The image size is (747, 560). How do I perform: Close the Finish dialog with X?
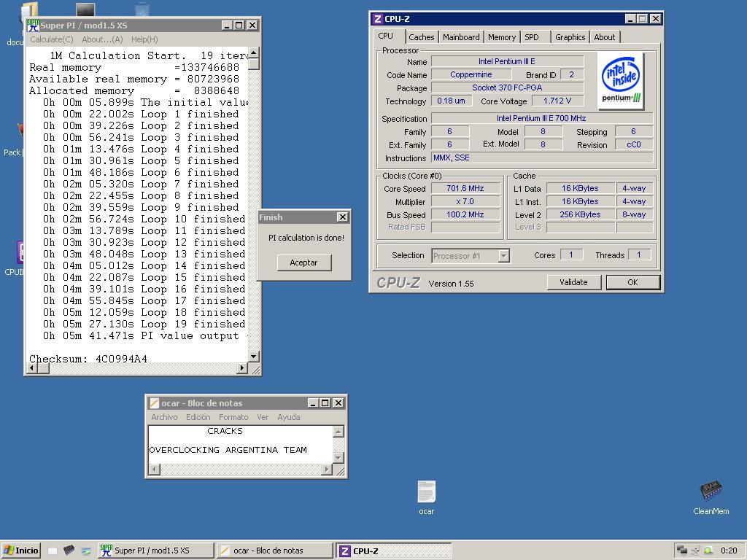(x=343, y=217)
